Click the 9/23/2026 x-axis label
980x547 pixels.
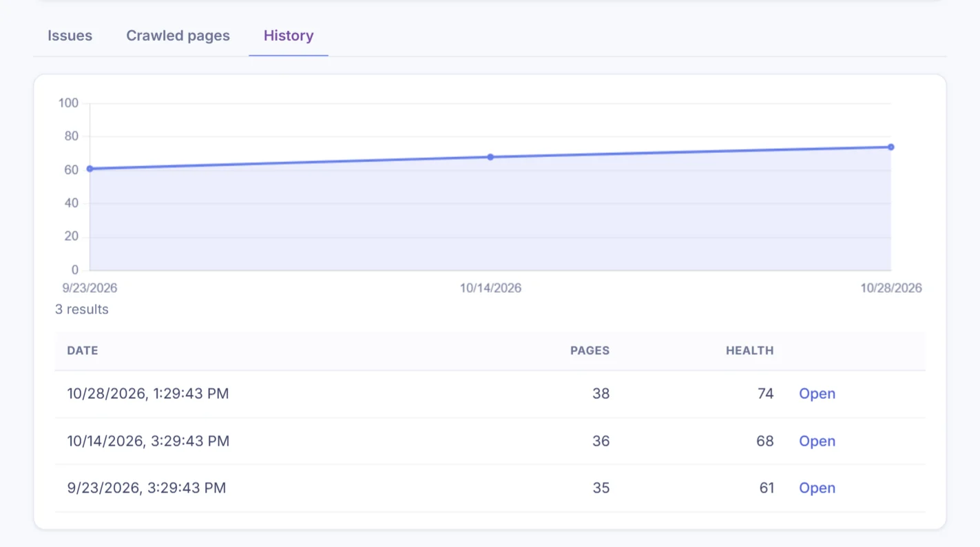pos(90,288)
